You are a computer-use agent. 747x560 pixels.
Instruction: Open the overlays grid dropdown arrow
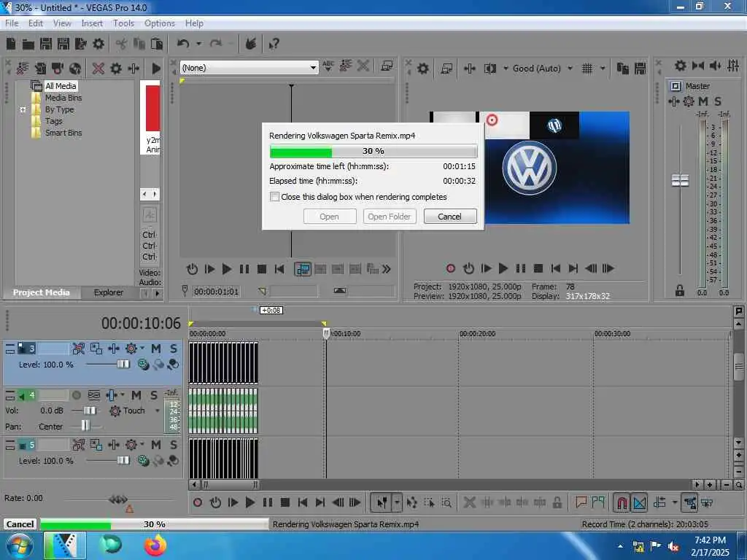603,69
